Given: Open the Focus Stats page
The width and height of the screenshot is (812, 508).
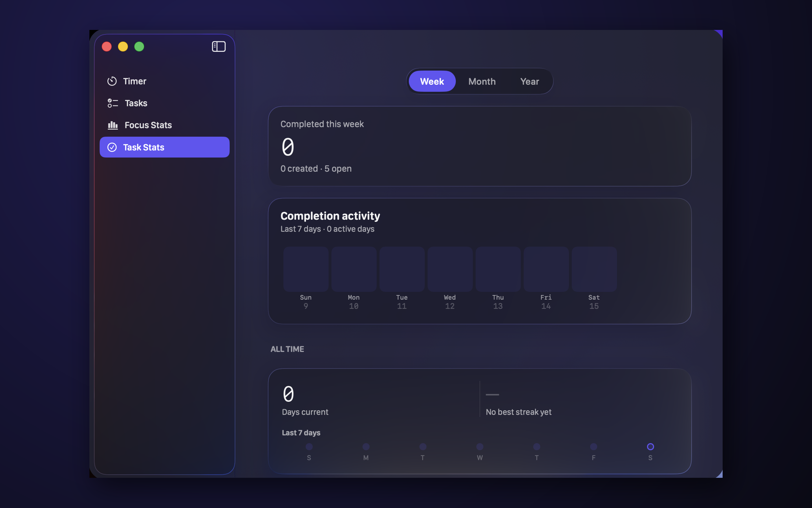Looking at the screenshot, I should pos(164,125).
